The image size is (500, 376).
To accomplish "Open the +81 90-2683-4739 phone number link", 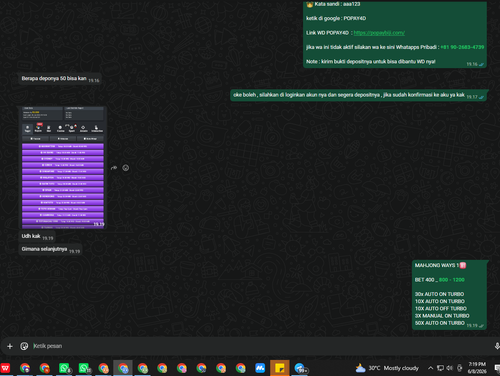I will (x=462, y=47).
